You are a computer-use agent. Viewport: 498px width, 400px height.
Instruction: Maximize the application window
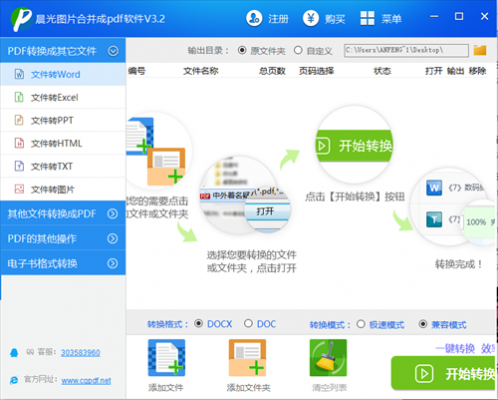pyautogui.click(x=459, y=16)
